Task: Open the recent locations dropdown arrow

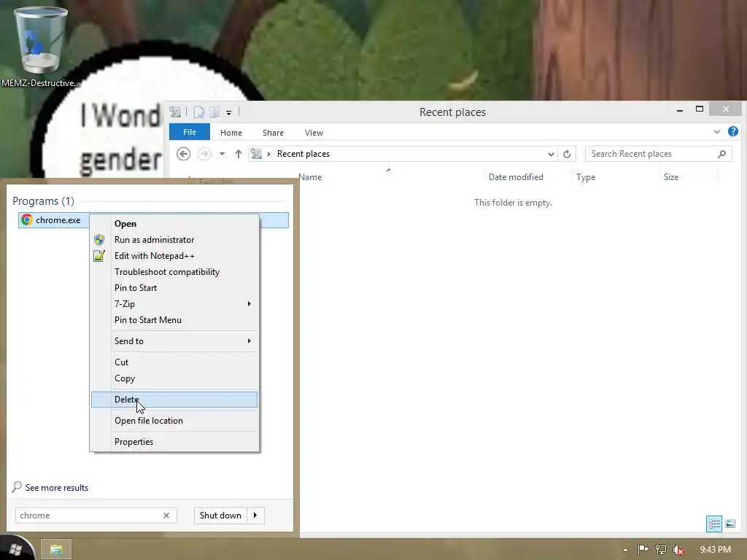Action: (x=222, y=154)
